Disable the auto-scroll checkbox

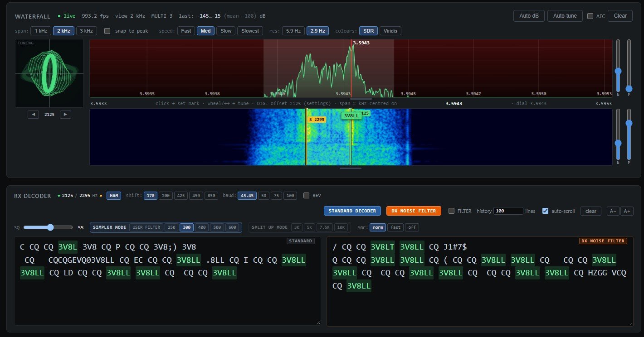[546, 211]
